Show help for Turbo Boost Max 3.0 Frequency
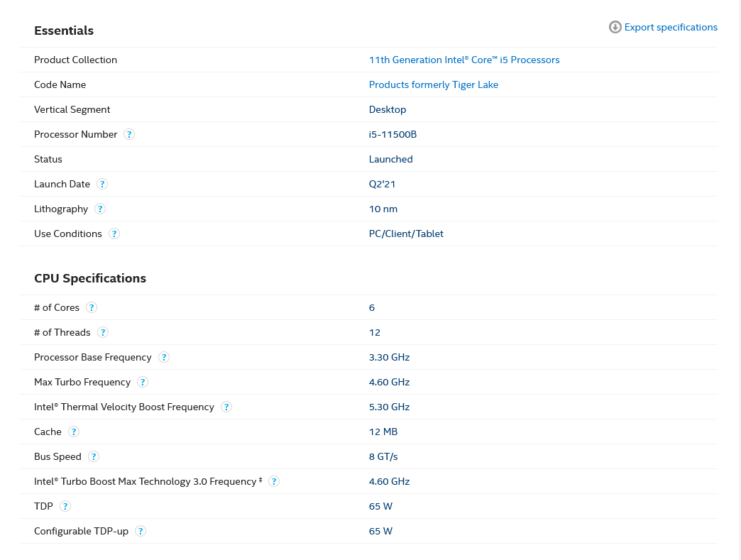Screen dimensions: 741x560 point(274,481)
